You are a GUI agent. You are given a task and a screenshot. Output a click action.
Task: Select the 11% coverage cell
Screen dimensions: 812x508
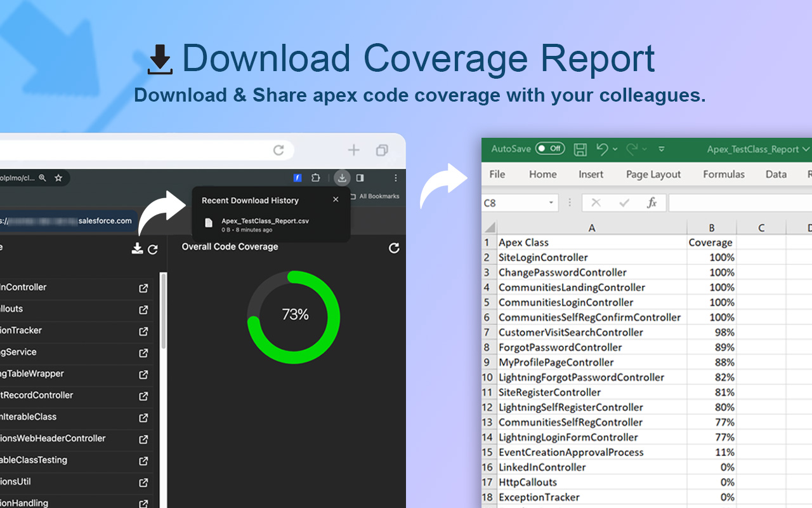pos(712,452)
